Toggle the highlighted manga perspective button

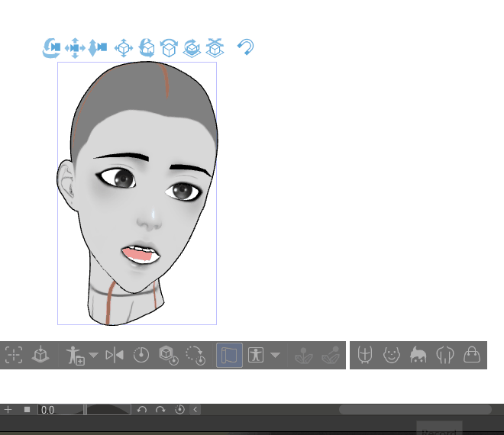(229, 355)
